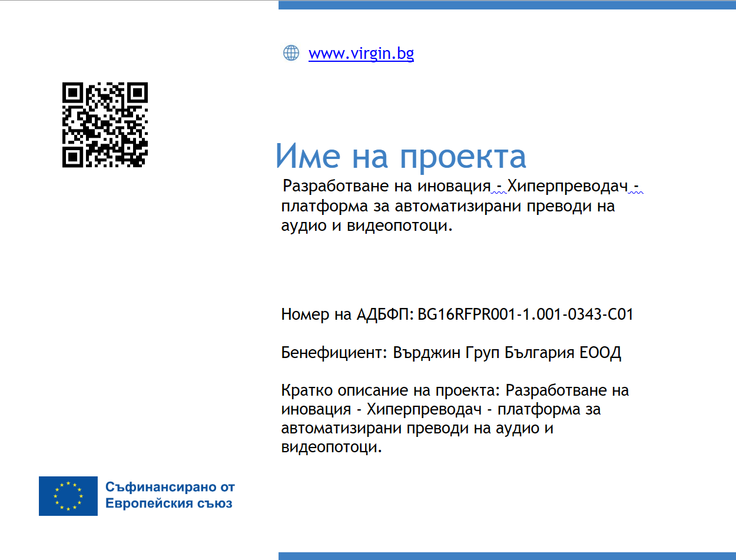
Task: Open the www.virgin.bg link
Action: (x=361, y=53)
